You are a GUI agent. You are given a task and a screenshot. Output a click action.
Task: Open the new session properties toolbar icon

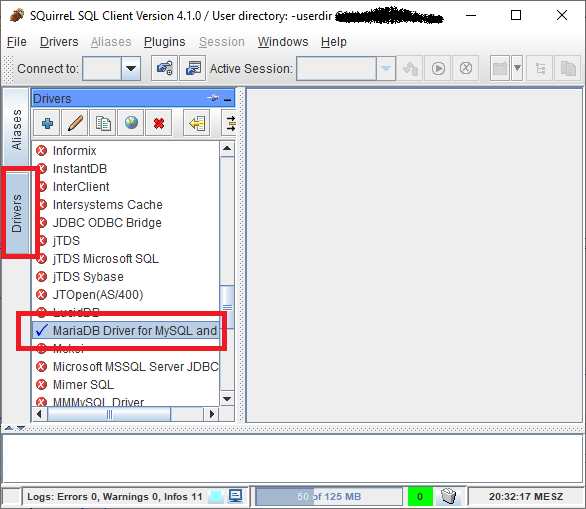click(193, 68)
